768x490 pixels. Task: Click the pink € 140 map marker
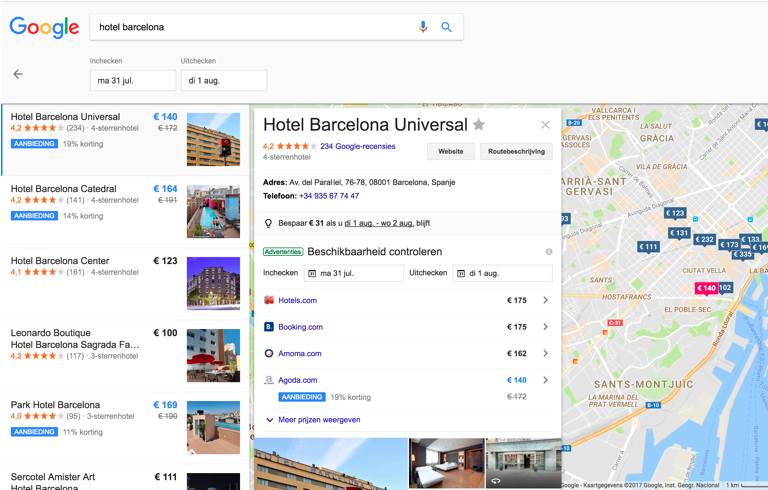pos(706,288)
